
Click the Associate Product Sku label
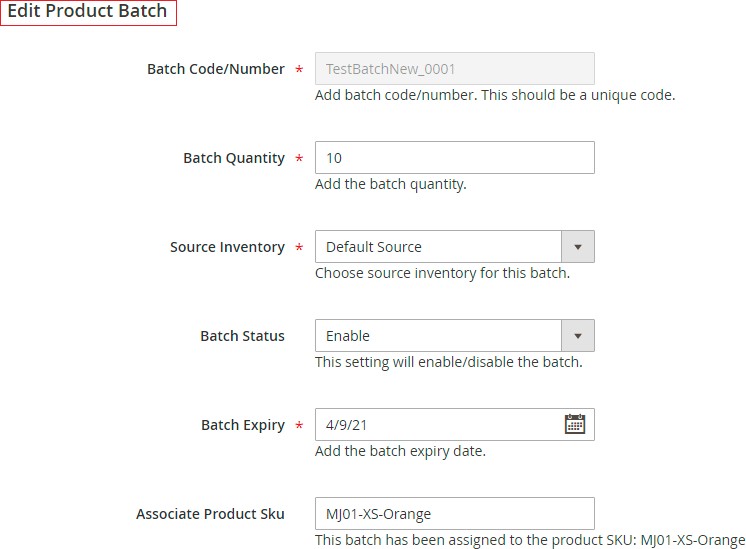point(210,514)
